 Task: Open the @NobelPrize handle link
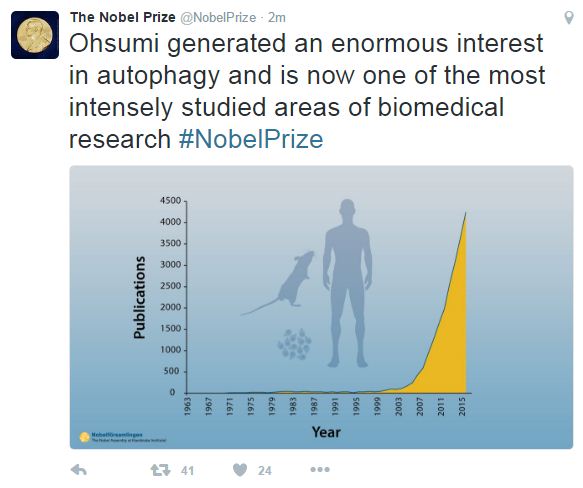click(218, 17)
